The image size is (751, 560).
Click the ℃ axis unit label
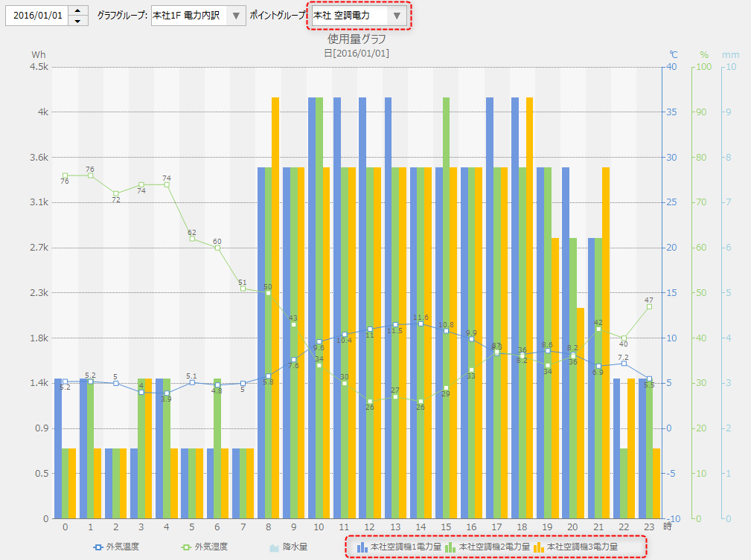674,54
